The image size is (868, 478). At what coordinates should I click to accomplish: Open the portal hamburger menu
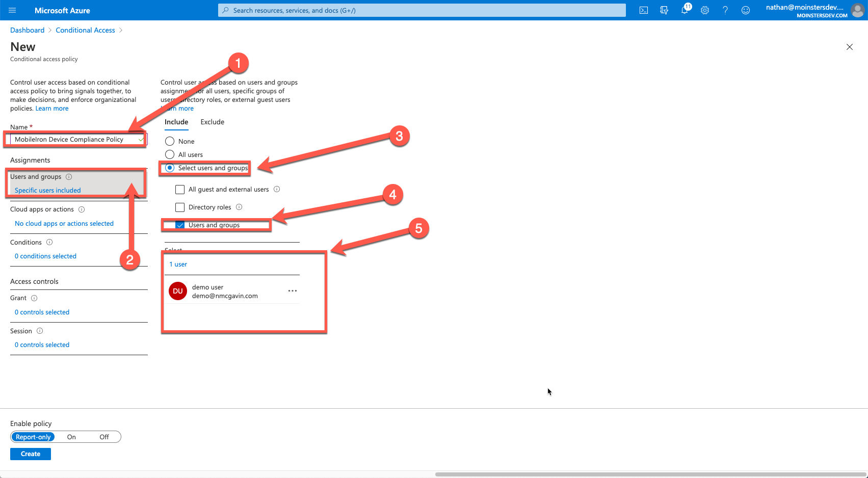(x=12, y=10)
